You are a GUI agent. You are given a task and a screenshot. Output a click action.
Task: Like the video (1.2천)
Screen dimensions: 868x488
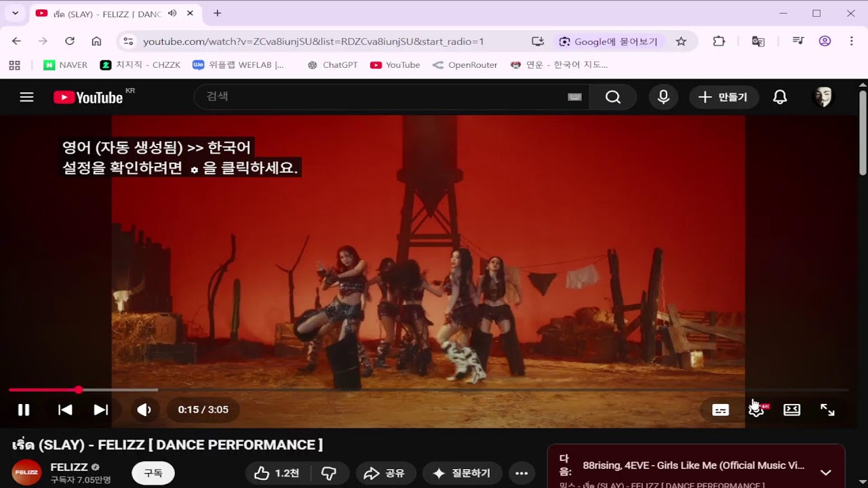coord(277,473)
